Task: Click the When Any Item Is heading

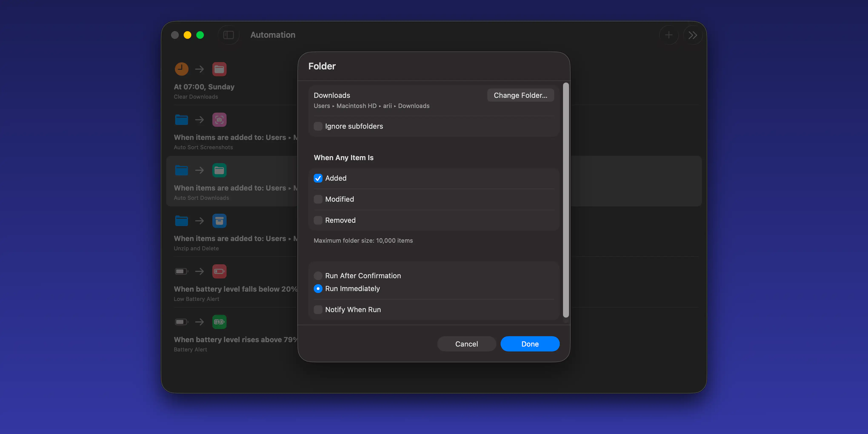Action: click(343, 157)
